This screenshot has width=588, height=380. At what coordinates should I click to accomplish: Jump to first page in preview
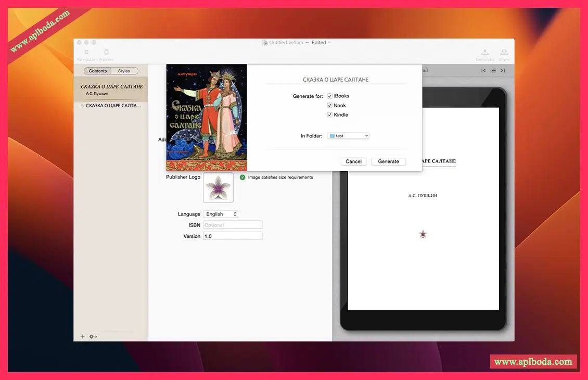click(483, 70)
